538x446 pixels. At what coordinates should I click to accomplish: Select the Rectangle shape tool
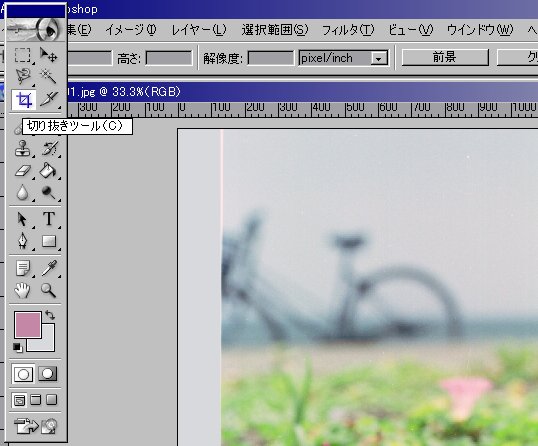(49, 241)
